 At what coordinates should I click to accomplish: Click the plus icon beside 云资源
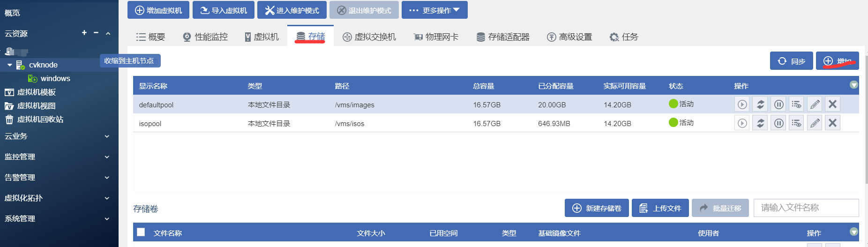pyautogui.click(x=84, y=32)
